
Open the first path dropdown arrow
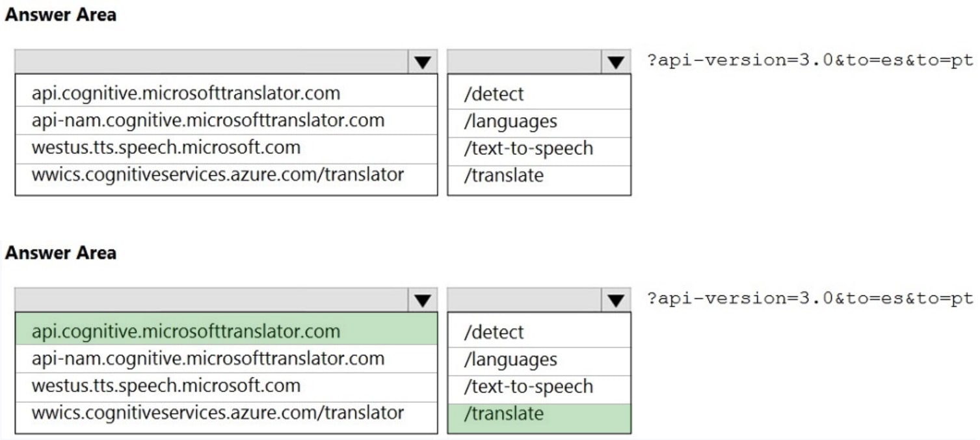coord(614,62)
